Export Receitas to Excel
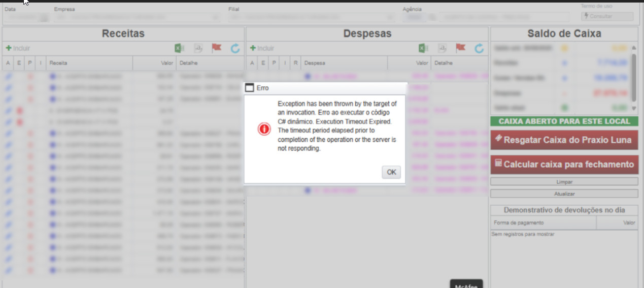The image size is (644, 288). pos(179,48)
